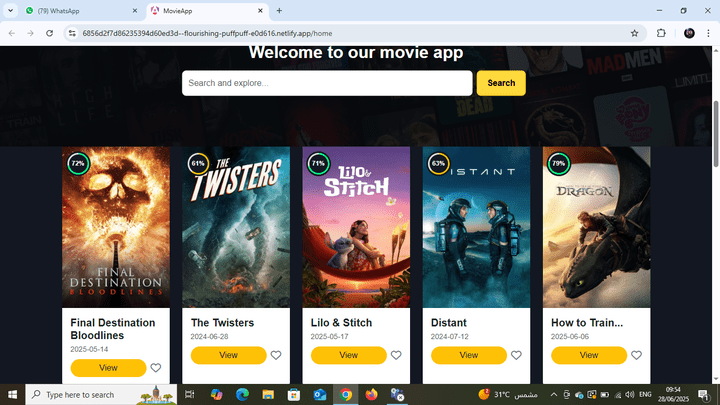Open The Twisters poster image

[236, 227]
